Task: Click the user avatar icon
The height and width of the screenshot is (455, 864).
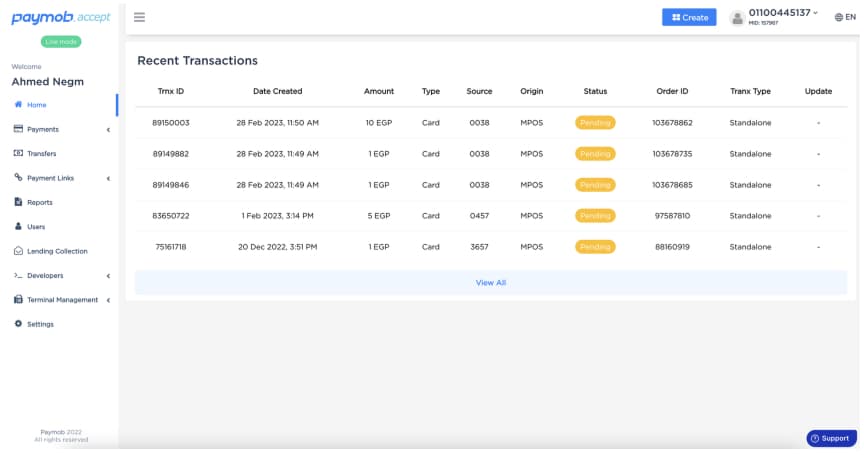Action: point(737,18)
